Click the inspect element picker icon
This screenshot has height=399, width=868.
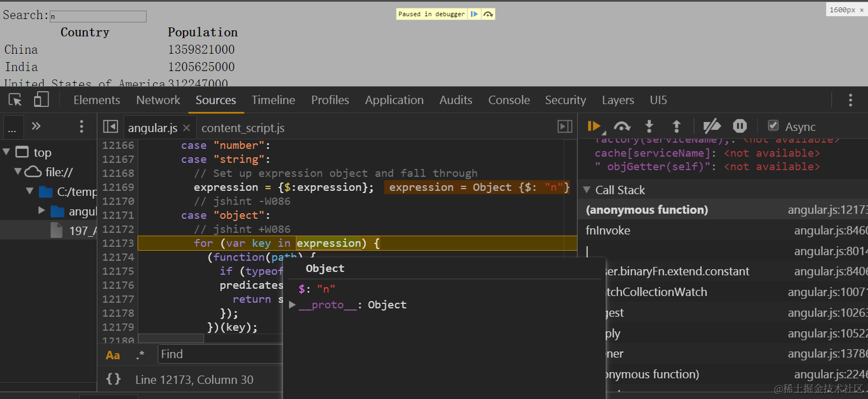point(15,100)
